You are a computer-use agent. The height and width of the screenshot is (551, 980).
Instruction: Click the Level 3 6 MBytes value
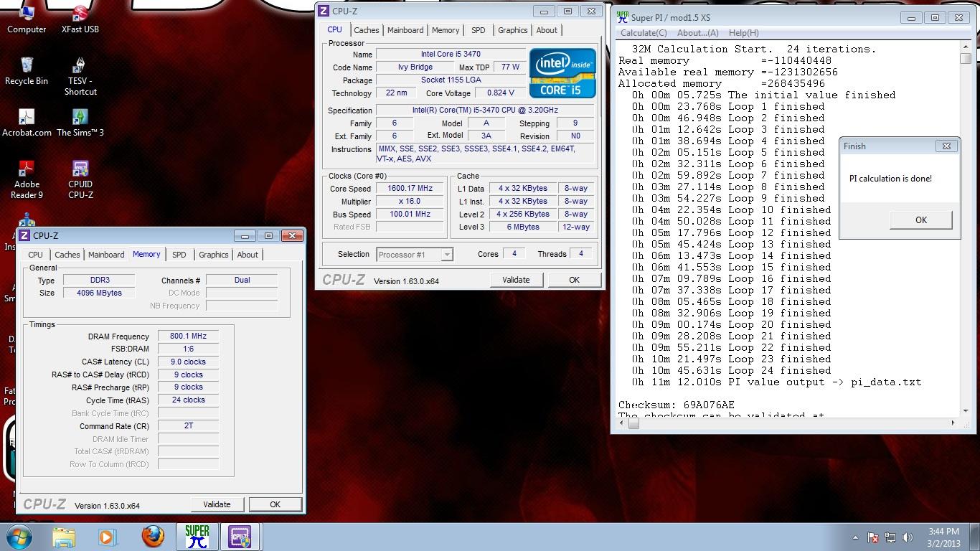click(523, 227)
